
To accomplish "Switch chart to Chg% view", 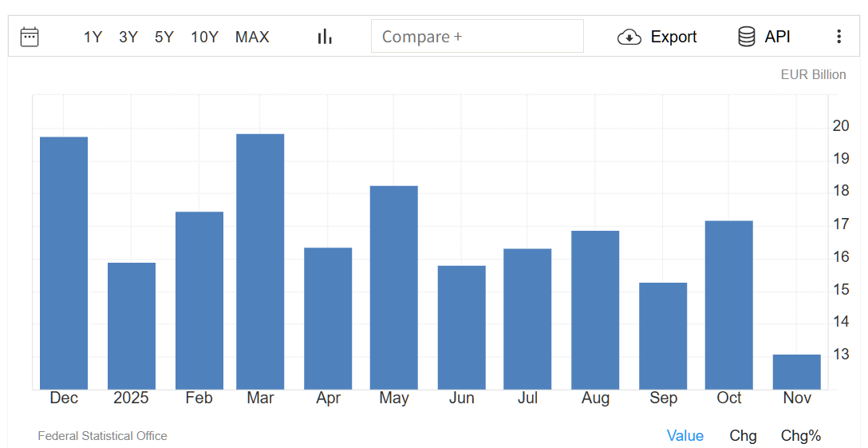I will [x=800, y=435].
